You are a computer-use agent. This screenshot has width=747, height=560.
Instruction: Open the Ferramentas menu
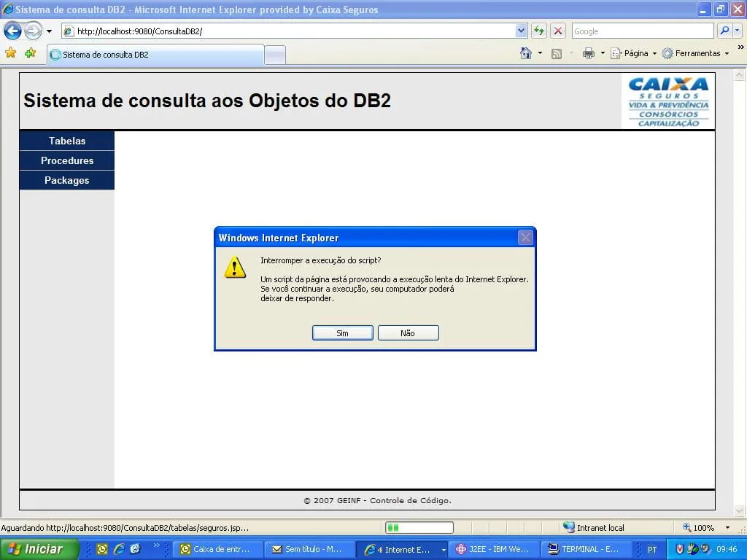695,53
